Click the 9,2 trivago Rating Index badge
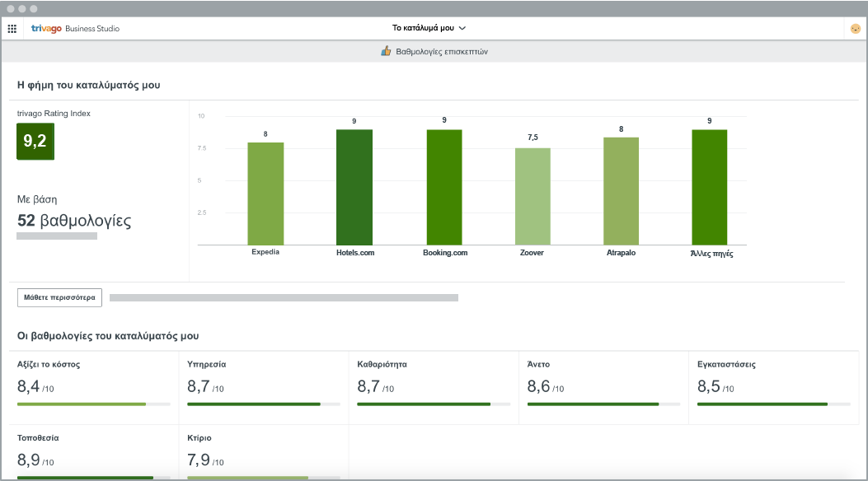The image size is (868, 481). [x=35, y=142]
